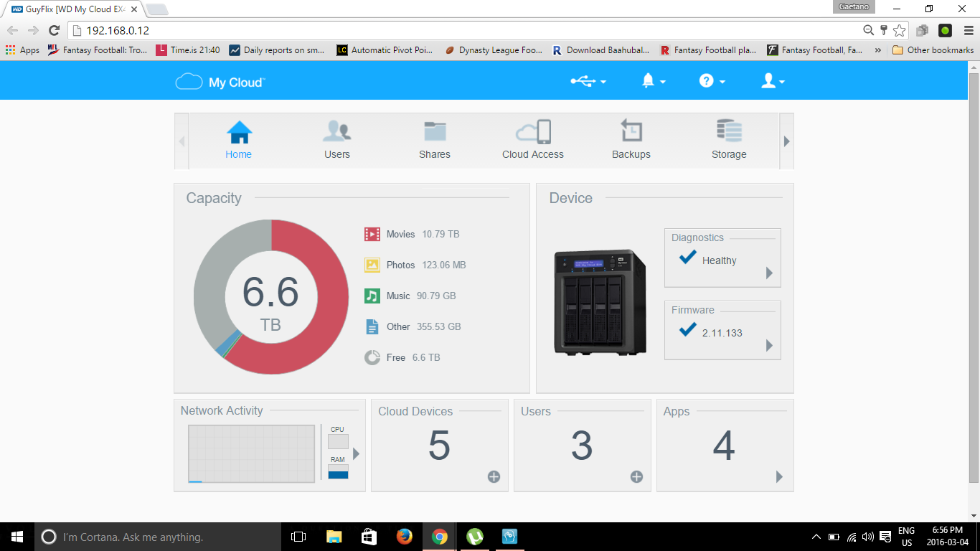Screen dimensions: 980x551
Task: Open File Explorer from the taskbar
Action: 334,537
